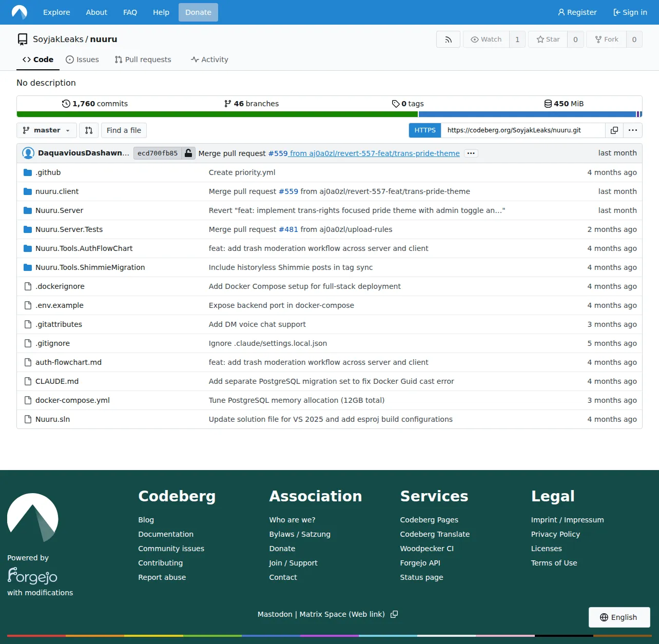Click the .env.example file icon

[28, 305]
